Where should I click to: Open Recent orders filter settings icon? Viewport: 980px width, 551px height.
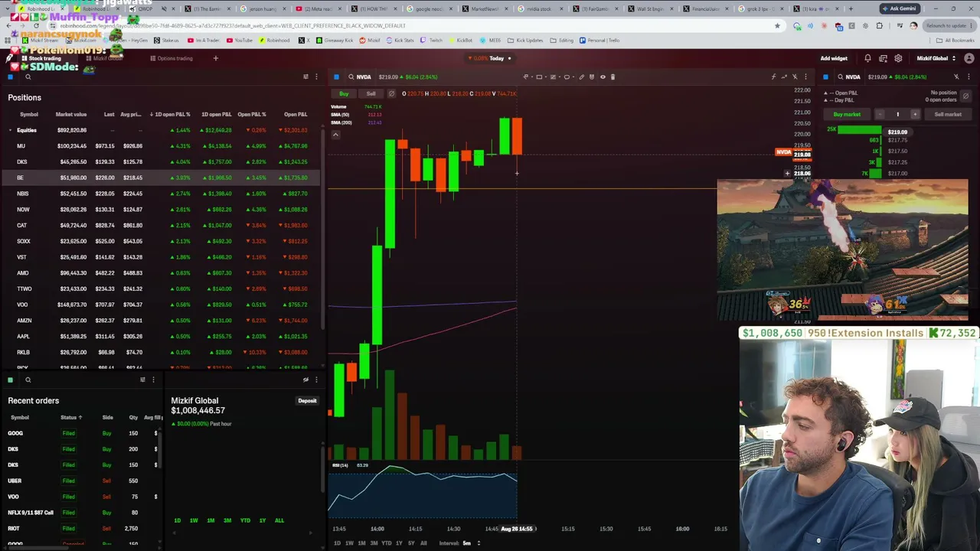(142, 380)
